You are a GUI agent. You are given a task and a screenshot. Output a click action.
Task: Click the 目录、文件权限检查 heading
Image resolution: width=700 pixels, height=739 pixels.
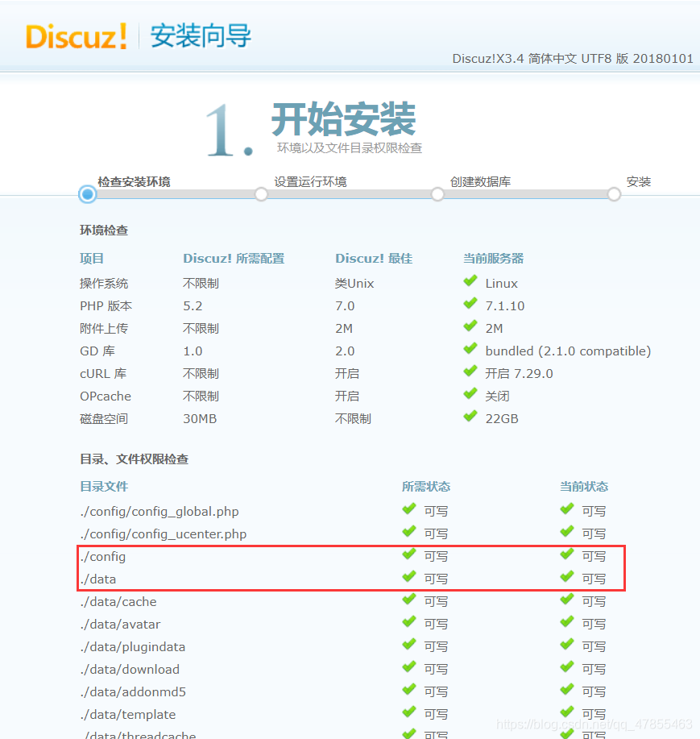[x=135, y=459]
